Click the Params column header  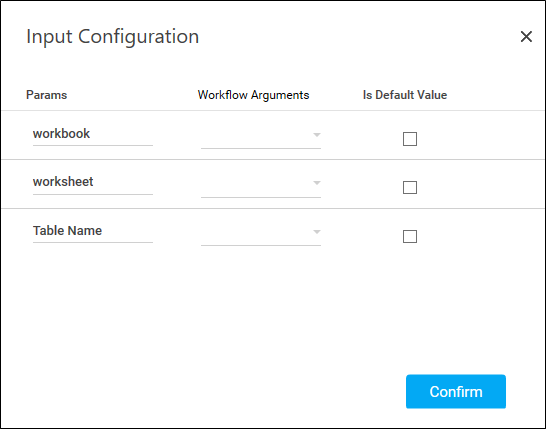[47, 95]
